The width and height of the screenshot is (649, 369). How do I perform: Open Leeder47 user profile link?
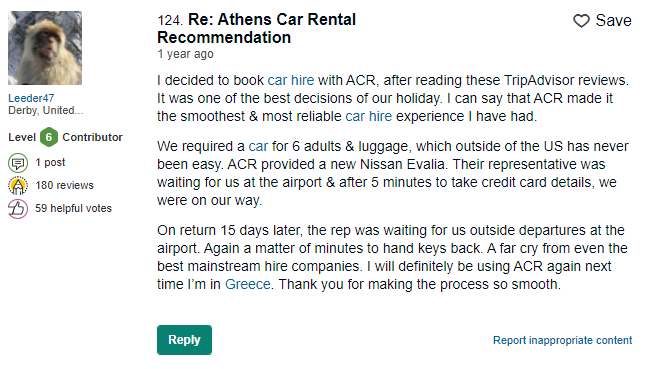click(31, 98)
